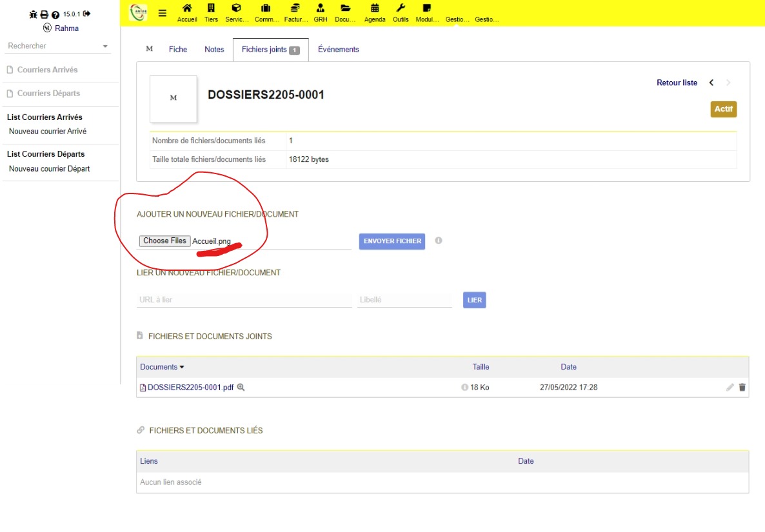Go to next record arrow
Screen dimensions: 765x532
click(x=728, y=83)
